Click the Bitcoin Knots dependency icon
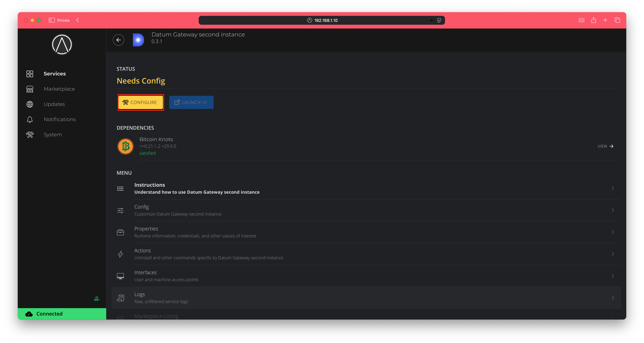The width and height of the screenshot is (644, 343). point(125,146)
